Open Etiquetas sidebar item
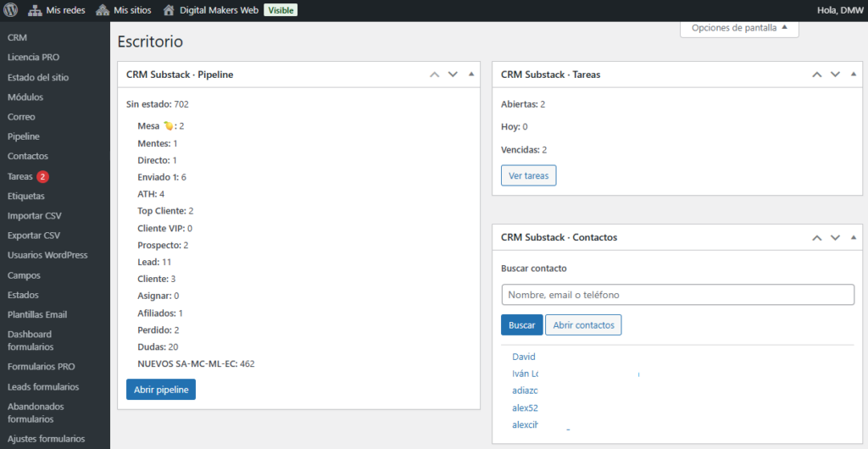This screenshot has width=868, height=449. 26,196
